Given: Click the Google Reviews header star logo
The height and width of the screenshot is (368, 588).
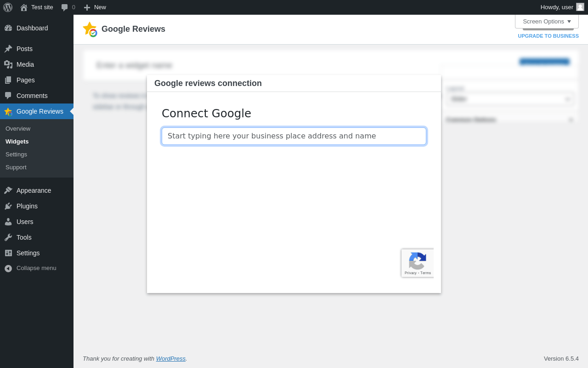Looking at the screenshot, I should click(x=90, y=29).
